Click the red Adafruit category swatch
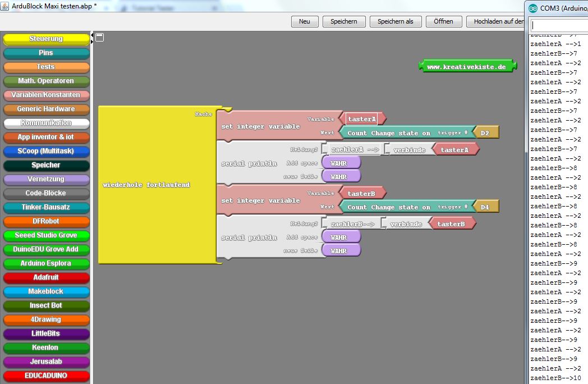Viewport: 588px width, 384px height. click(46, 277)
